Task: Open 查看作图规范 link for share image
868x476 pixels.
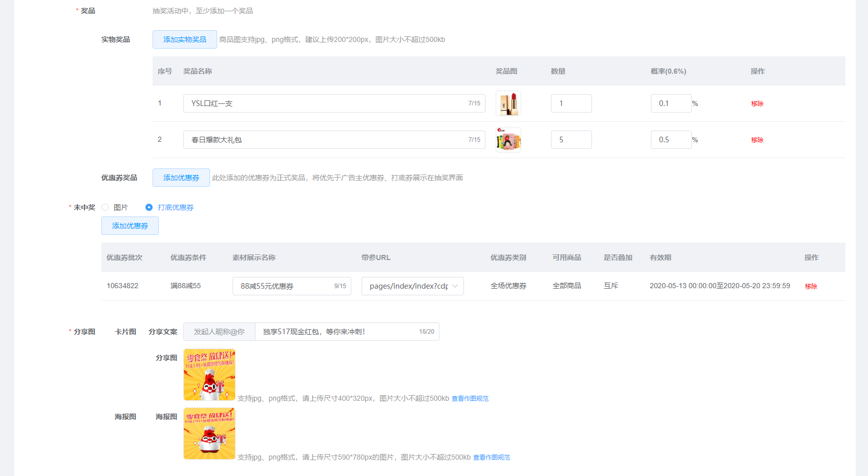Action: 470,398
